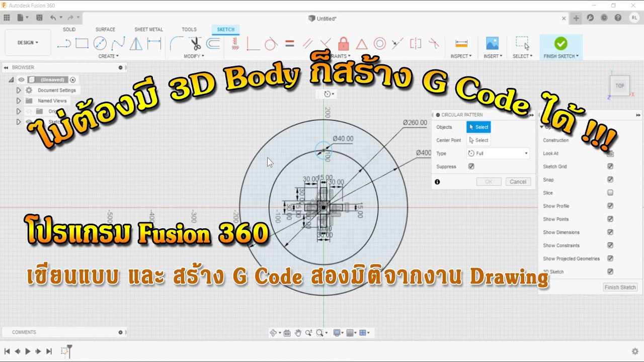644x362 pixels.
Task: Enable the Slice checkbox
Action: pos(610,193)
